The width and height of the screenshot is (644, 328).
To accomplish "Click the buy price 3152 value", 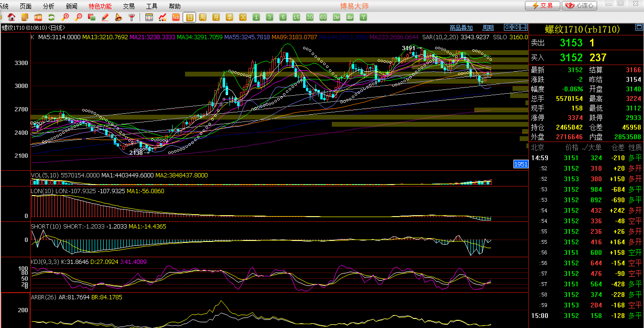I will (x=571, y=57).
